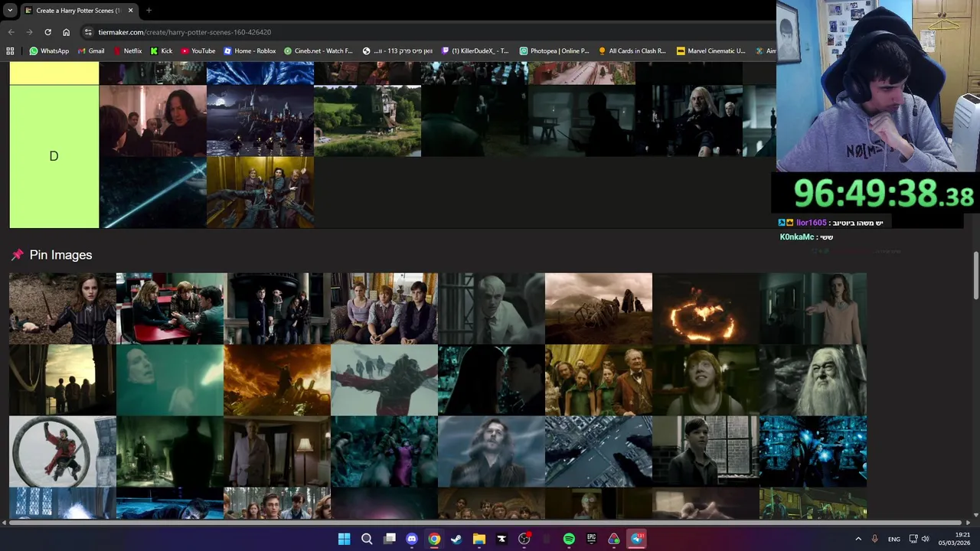Open the Chrome apps grid in bookmarks bar

click(10, 51)
